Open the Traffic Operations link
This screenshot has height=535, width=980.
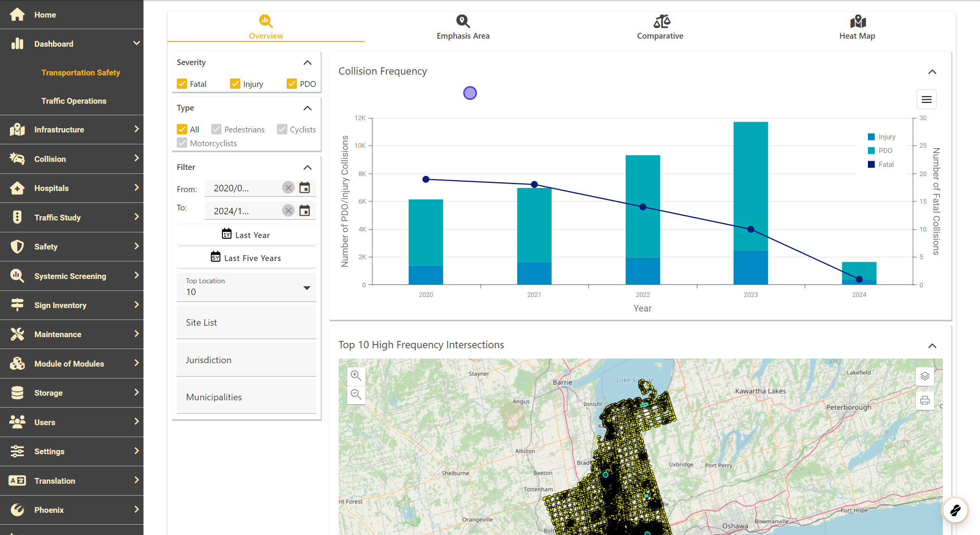point(74,101)
